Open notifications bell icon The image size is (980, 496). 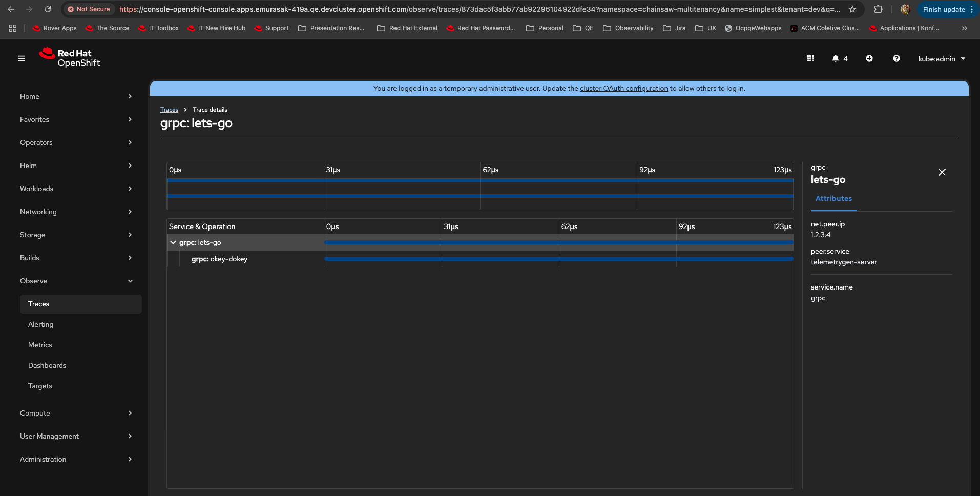pos(836,59)
